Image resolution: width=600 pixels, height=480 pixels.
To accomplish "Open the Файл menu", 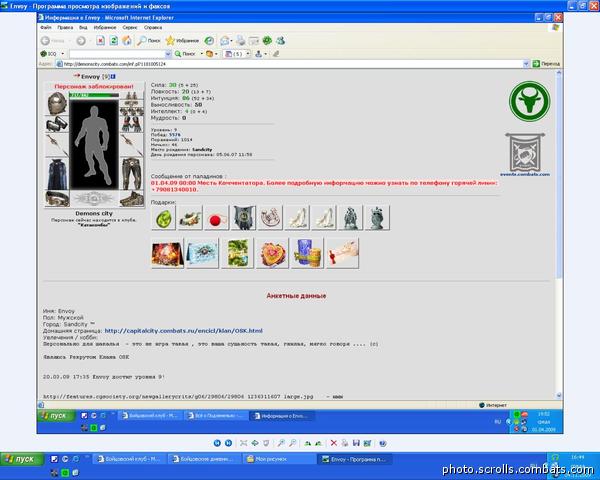I will pyautogui.click(x=46, y=28).
